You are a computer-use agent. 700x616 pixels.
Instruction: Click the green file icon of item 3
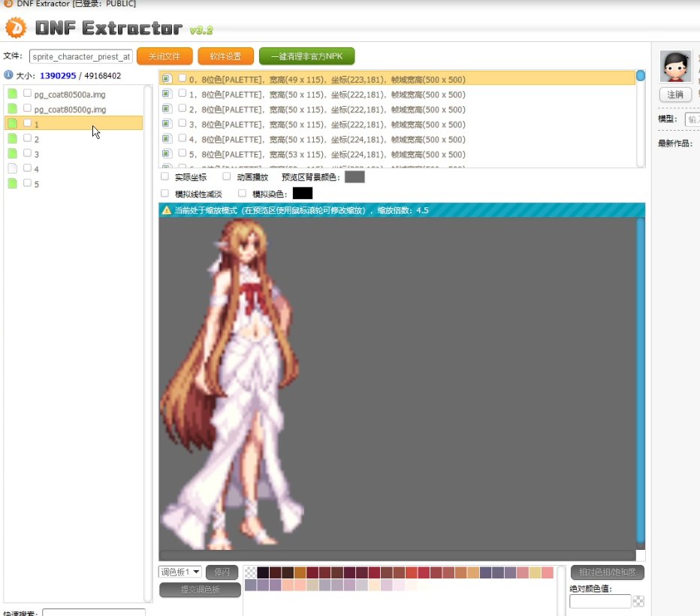[x=13, y=153]
